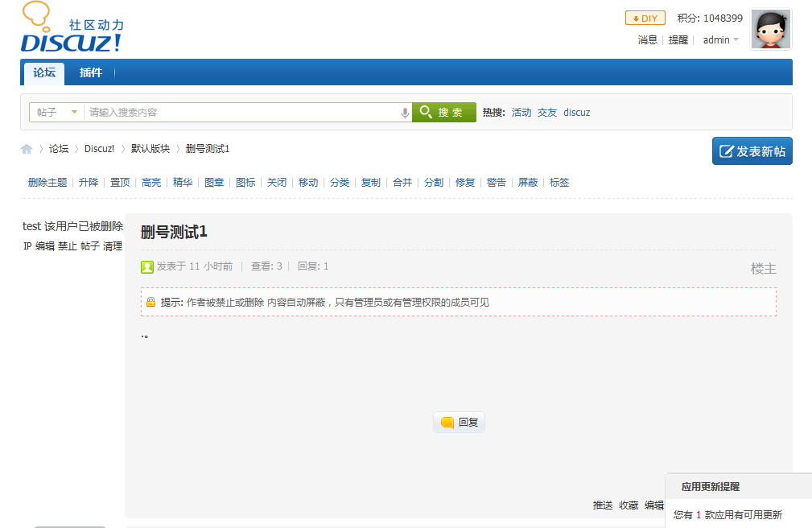Click 合并 moderation action
The width and height of the screenshot is (812, 528).
402,183
